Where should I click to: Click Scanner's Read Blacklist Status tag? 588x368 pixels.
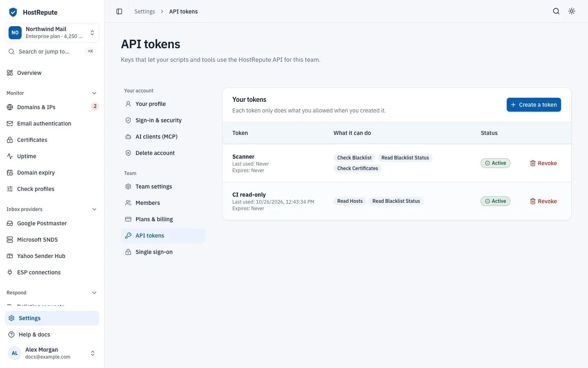coord(405,158)
